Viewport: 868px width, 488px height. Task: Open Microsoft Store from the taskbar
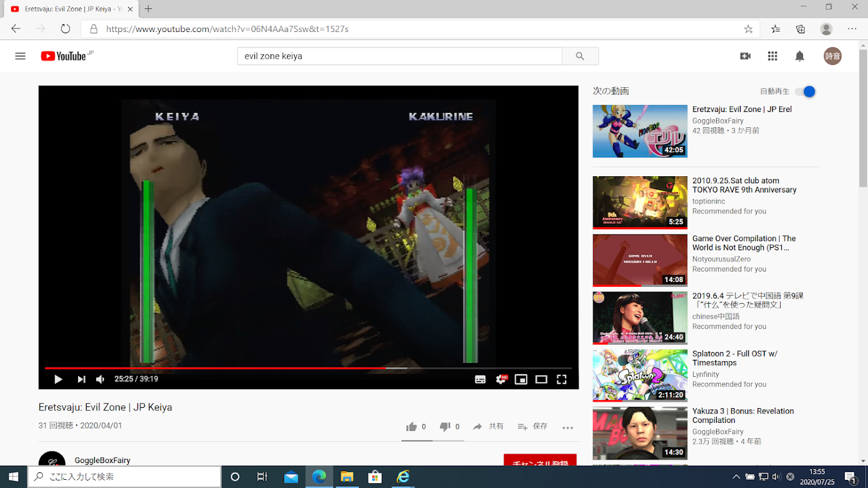(375, 477)
